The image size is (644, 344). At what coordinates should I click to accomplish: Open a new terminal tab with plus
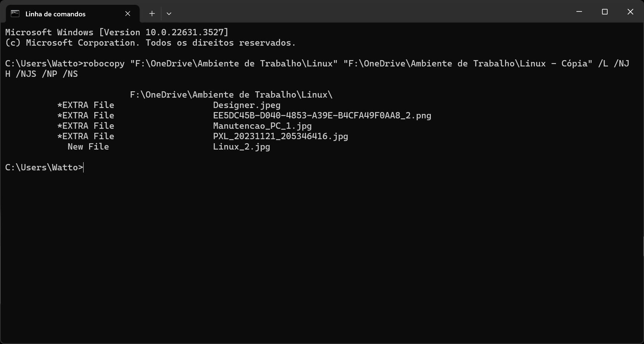pyautogui.click(x=152, y=14)
